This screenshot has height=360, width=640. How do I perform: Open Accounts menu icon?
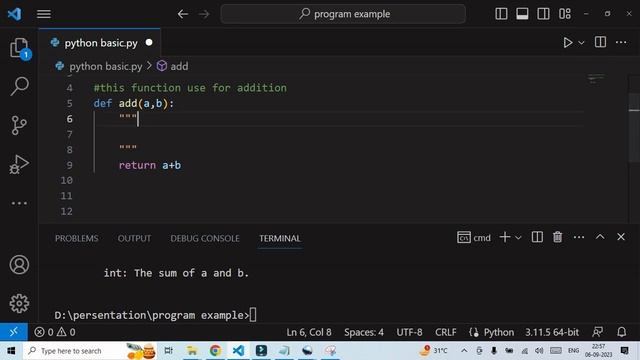[x=19, y=264]
